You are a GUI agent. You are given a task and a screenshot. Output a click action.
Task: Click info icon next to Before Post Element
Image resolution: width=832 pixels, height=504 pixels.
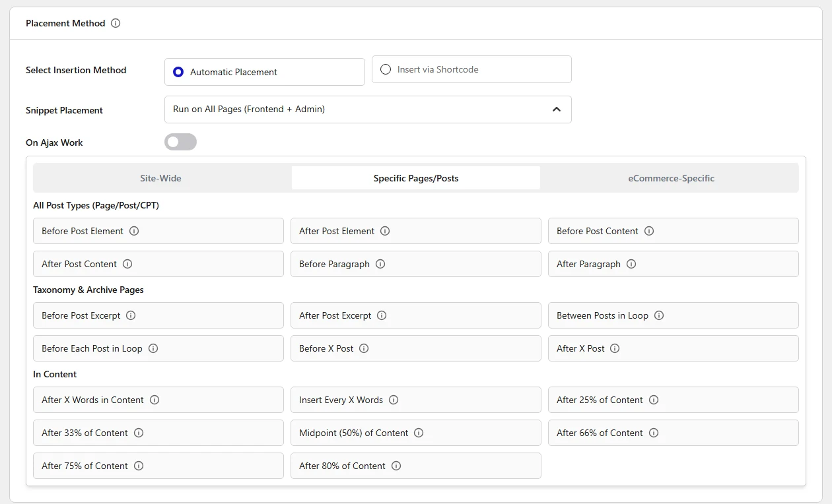(134, 231)
